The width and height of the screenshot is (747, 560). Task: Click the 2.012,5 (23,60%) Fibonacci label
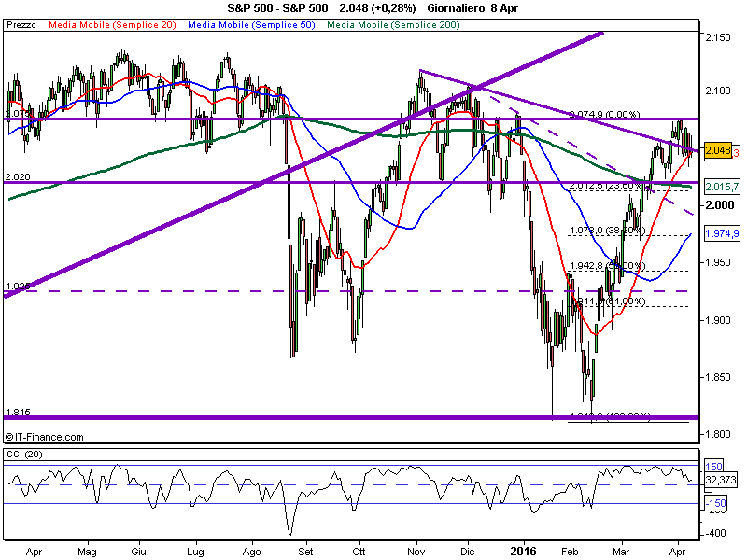[607, 186]
